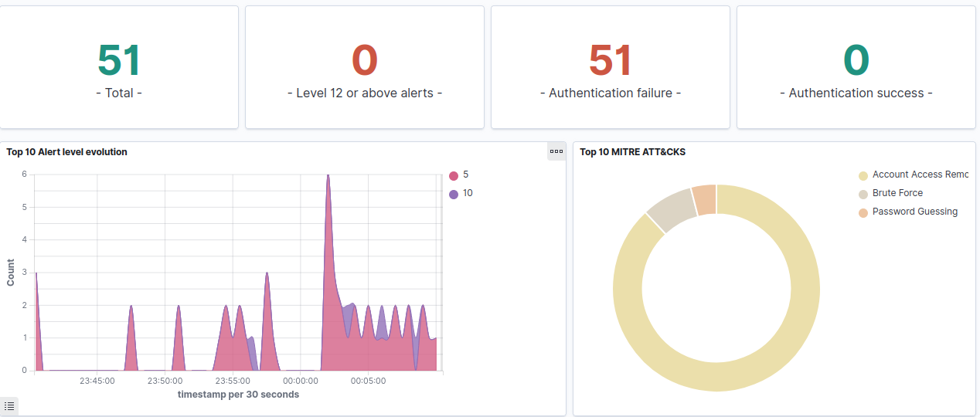
Task: Click the 'Count' y-axis title
Action: 11,273
